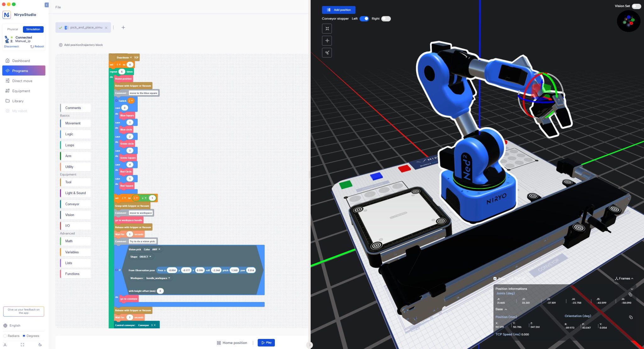
Task: Click the center-view icon in the 3D viewport
Action: (x=327, y=28)
